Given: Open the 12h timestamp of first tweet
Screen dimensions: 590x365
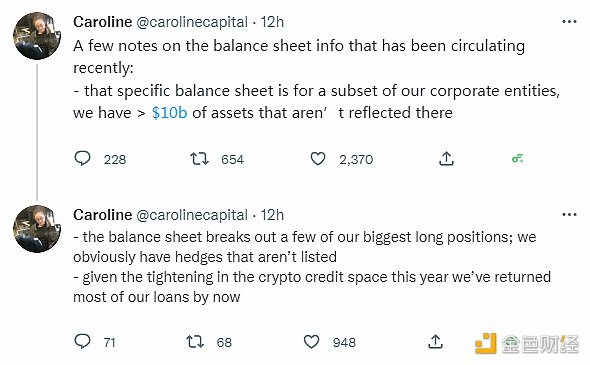Looking at the screenshot, I should (272, 22).
